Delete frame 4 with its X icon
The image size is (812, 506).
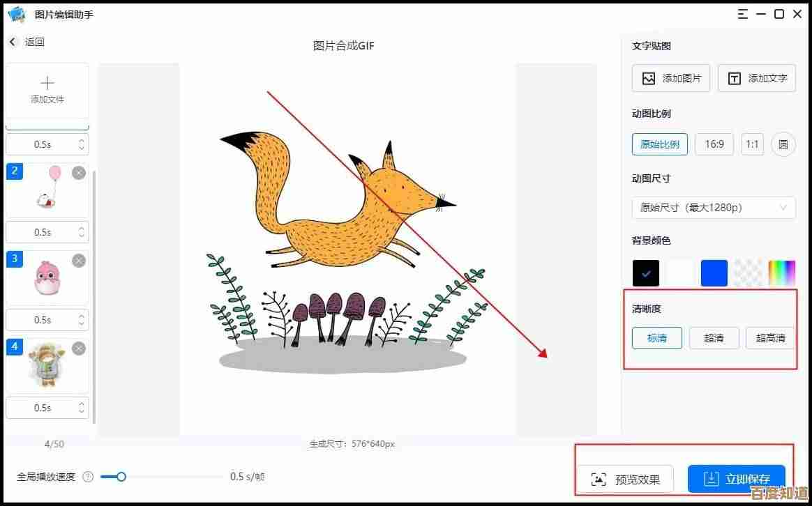[79, 348]
